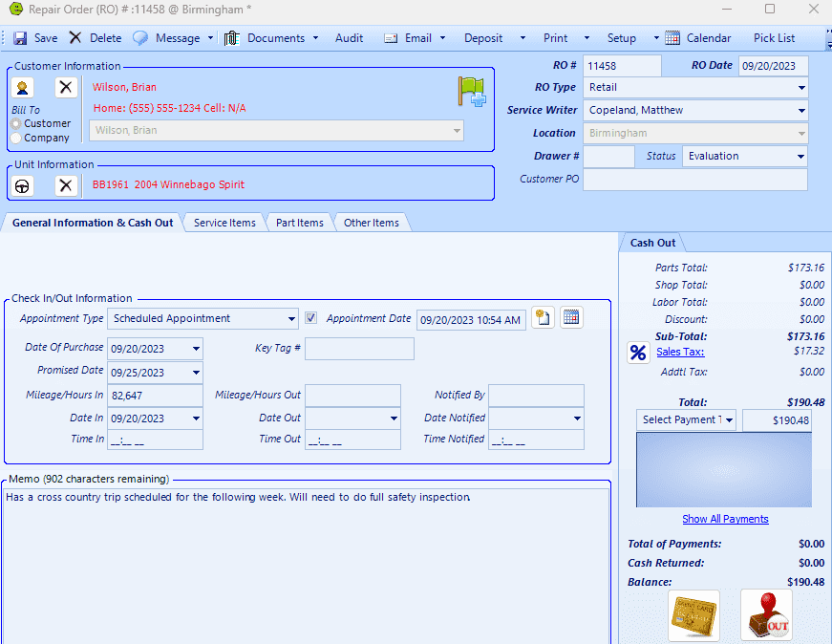Open the Audit menu item

pyautogui.click(x=349, y=38)
